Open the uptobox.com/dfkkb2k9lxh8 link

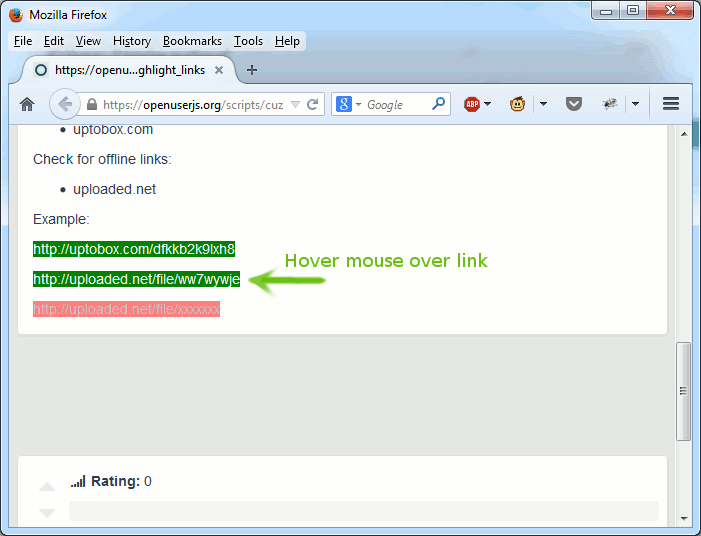pyautogui.click(x=134, y=249)
